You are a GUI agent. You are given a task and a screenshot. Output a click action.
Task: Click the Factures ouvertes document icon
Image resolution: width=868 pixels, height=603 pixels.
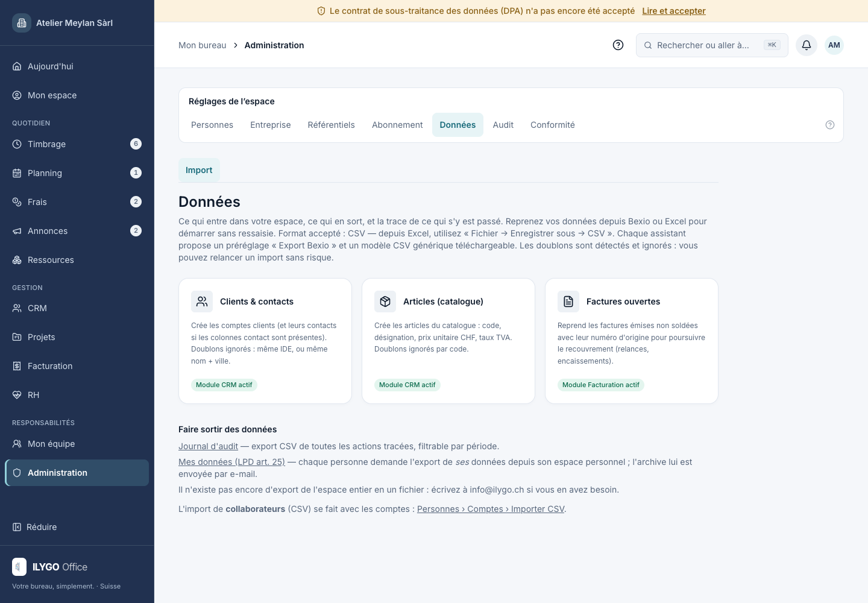pos(568,301)
